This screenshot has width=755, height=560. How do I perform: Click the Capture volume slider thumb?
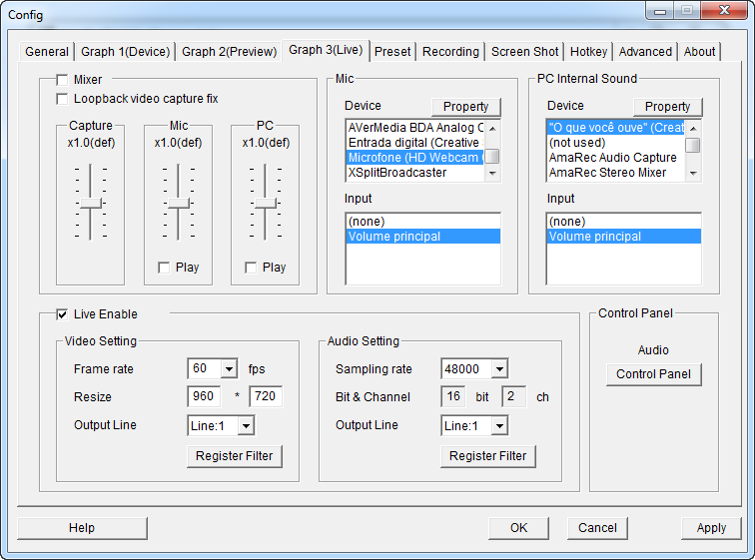91,203
